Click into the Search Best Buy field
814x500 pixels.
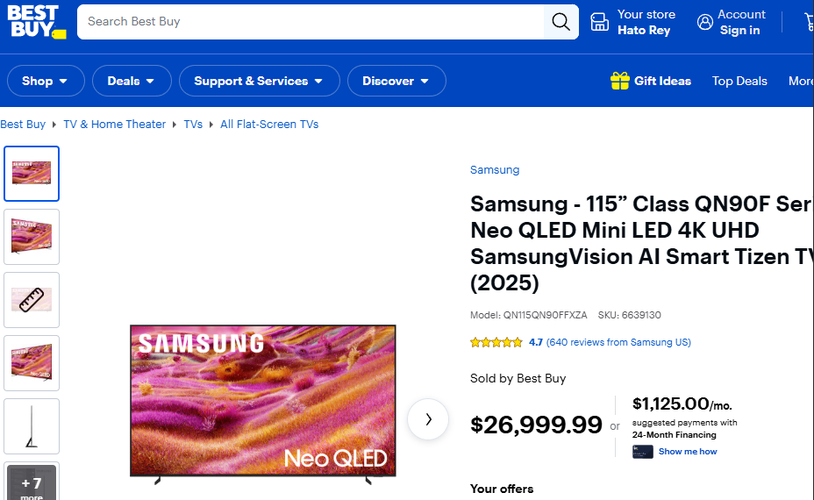310,22
